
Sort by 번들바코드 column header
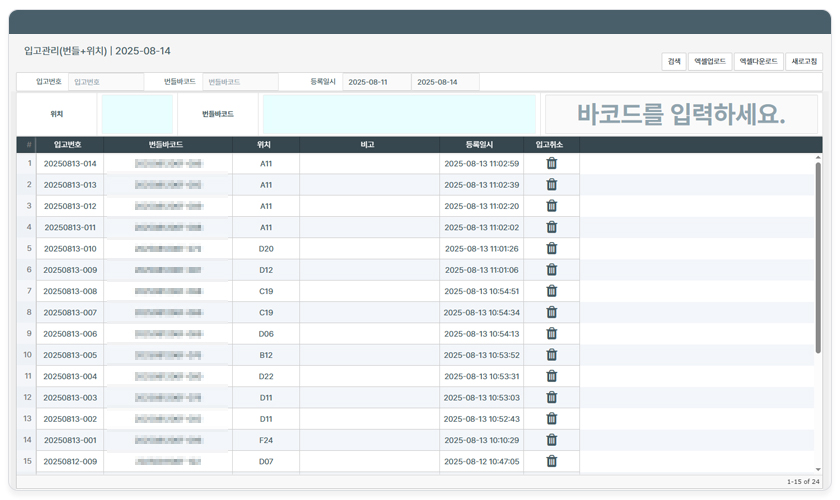click(166, 145)
